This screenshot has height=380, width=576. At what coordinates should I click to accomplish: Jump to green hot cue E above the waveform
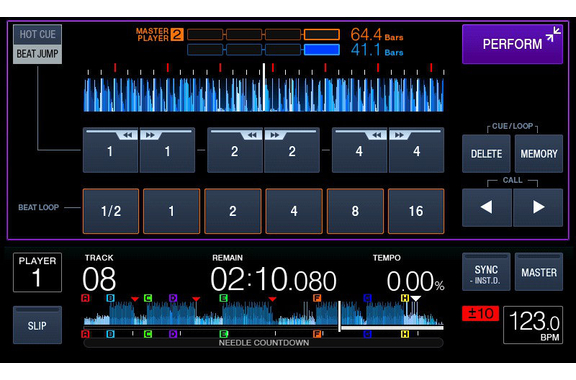[223, 298]
